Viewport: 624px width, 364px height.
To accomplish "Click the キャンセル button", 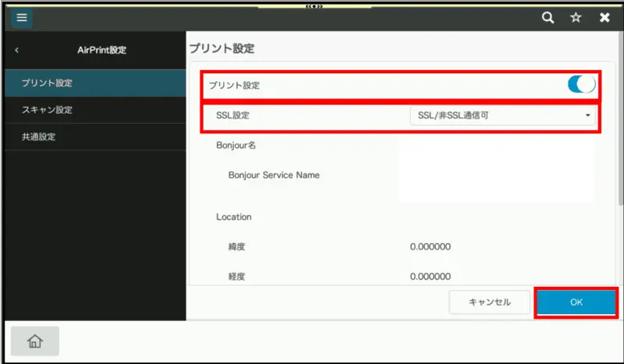I will coord(490,302).
